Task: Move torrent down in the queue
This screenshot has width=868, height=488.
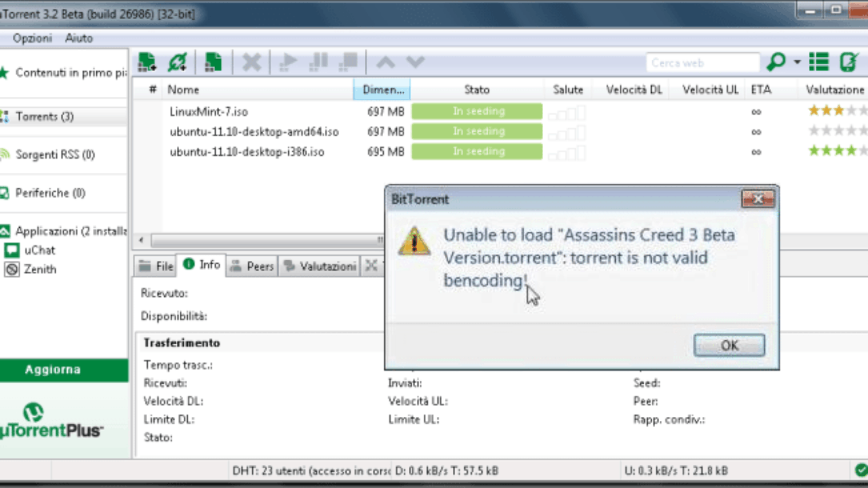Action: point(415,62)
